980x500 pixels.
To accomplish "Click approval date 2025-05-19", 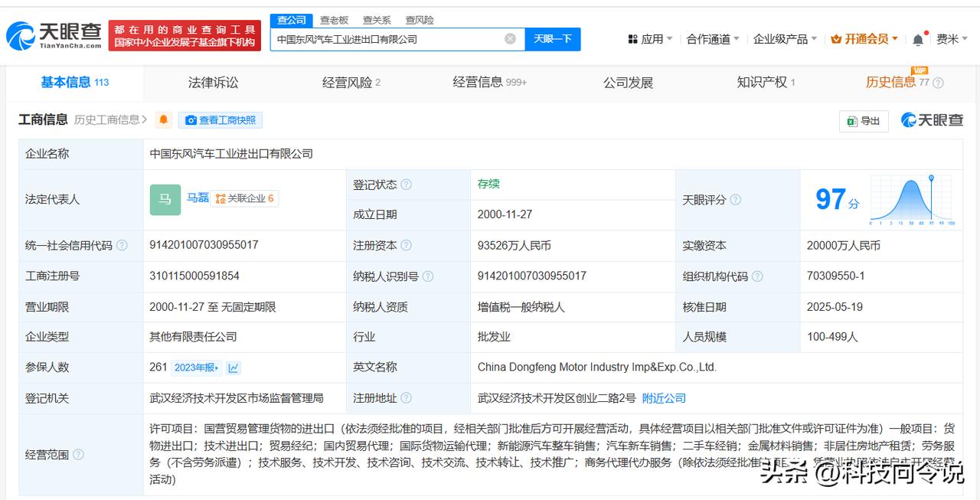I will click(835, 307).
